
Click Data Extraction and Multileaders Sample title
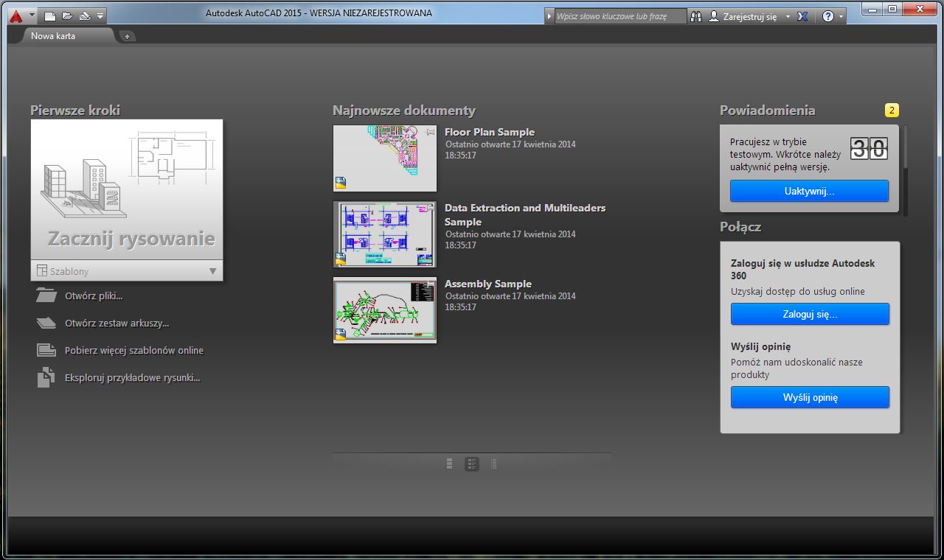[525, 214]
